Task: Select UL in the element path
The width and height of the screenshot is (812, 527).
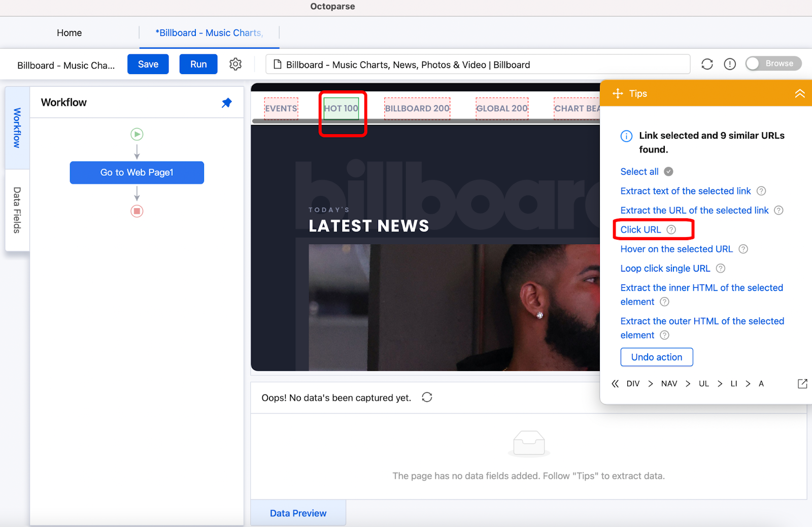Action: [x=703, y=384]
